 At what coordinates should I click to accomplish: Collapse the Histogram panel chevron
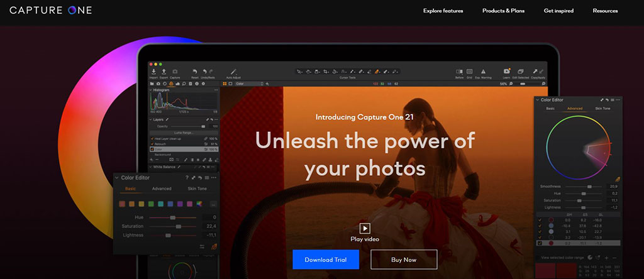click(151, 90)
